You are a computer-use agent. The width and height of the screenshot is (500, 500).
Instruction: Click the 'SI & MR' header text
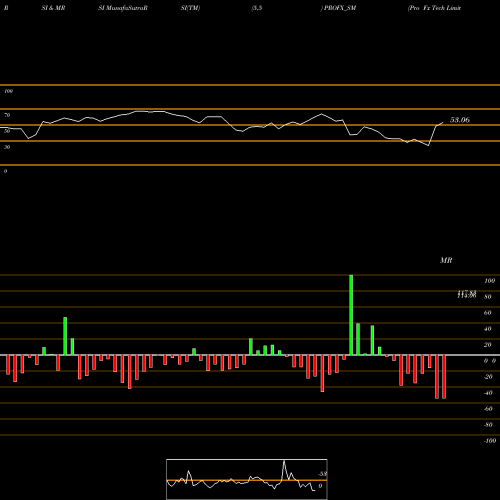pos(53,8)
